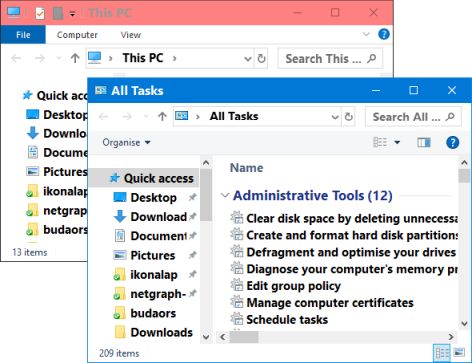Open the Organise menu
The height and width of the screenshot is (363, 472).
[126, 142]
